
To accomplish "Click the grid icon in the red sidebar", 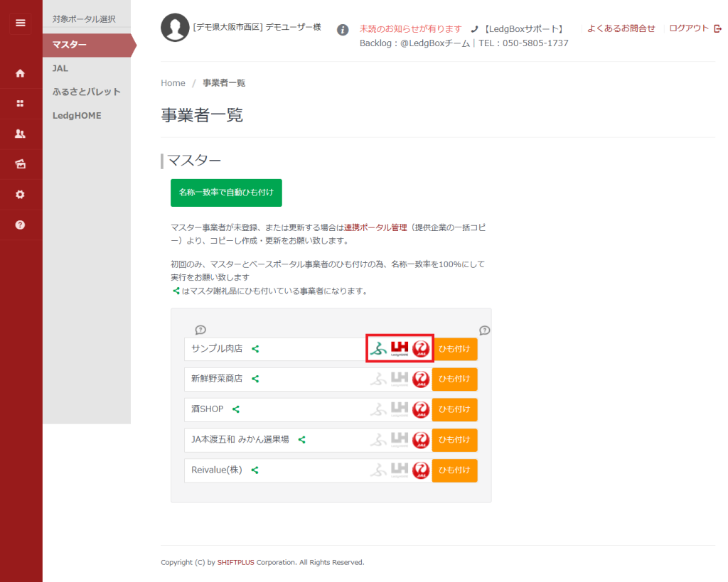I will click(x=20, y=103).
